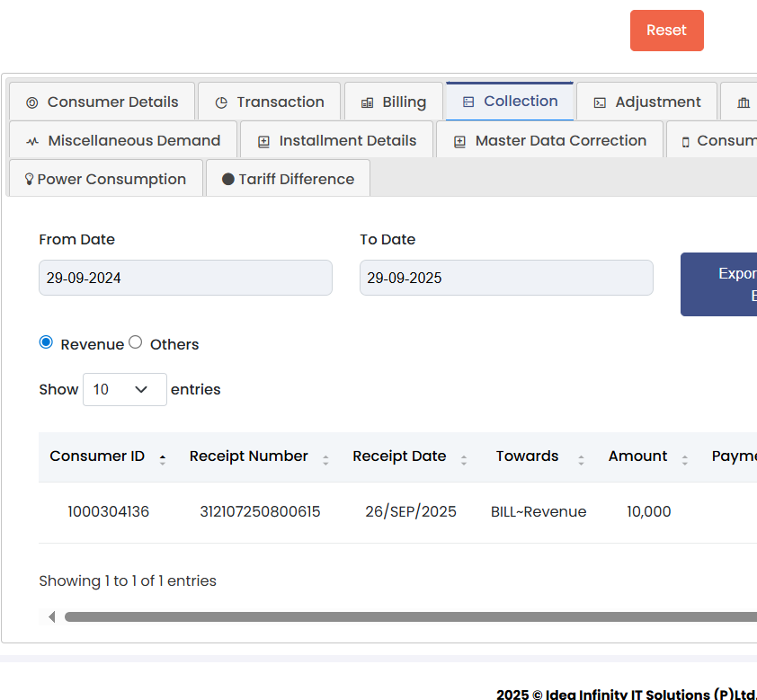
Task: Click the Adjustment tab icon
Action: [600, 102]
